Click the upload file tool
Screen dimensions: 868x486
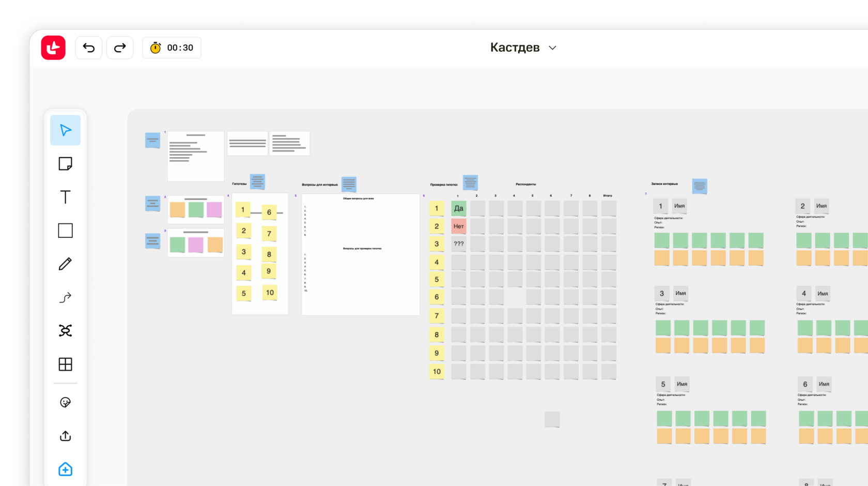point(65,436)
